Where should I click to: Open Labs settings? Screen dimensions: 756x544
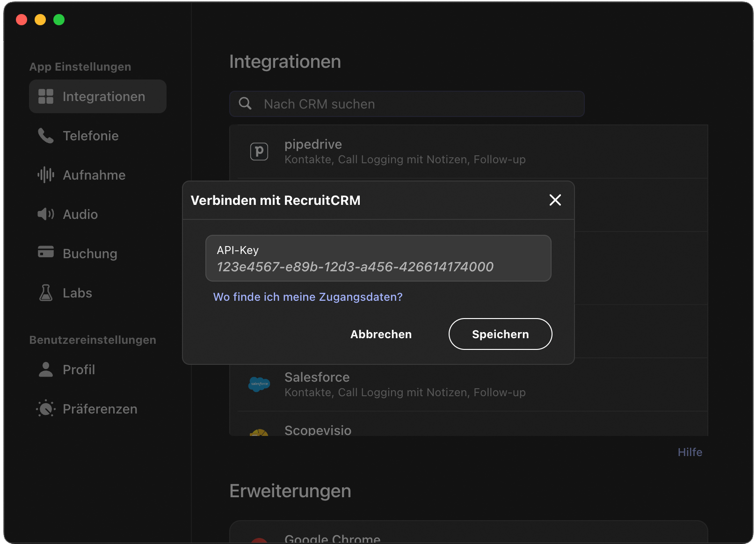click(x=98, y=293)
